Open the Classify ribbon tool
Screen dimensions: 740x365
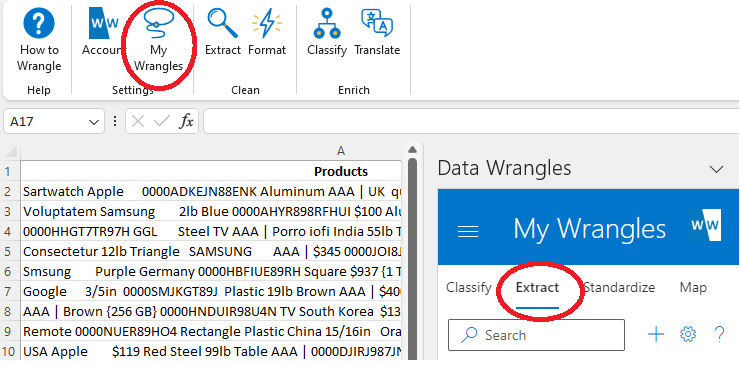tap(327, 33)
